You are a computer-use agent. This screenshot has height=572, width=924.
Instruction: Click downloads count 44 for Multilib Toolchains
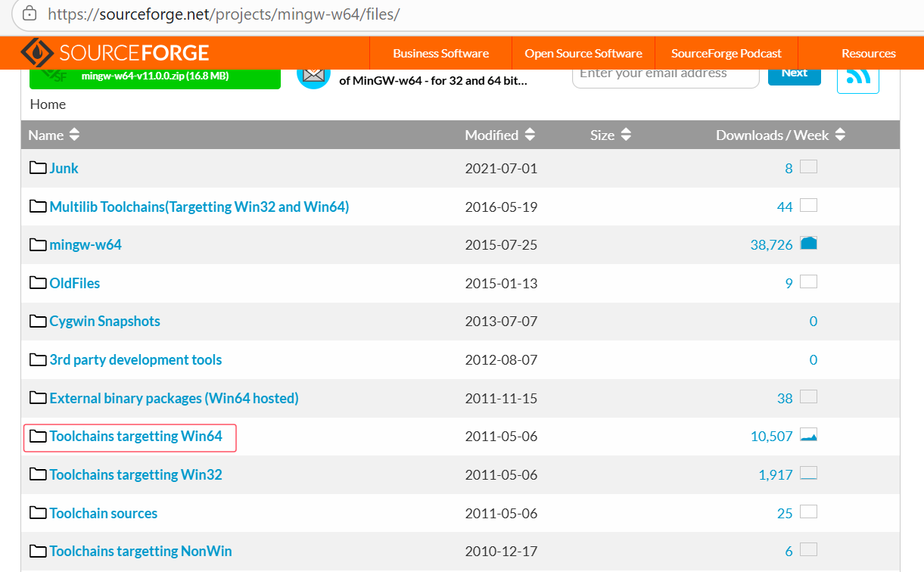point(785,207)
